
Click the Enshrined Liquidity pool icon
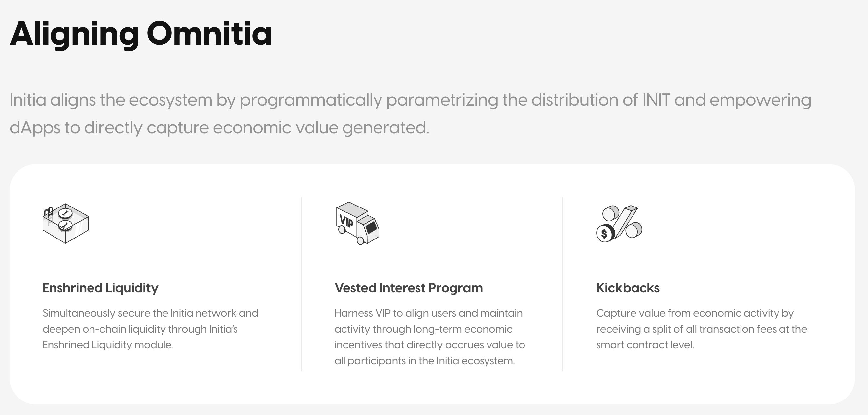click(x=66, y=223)
